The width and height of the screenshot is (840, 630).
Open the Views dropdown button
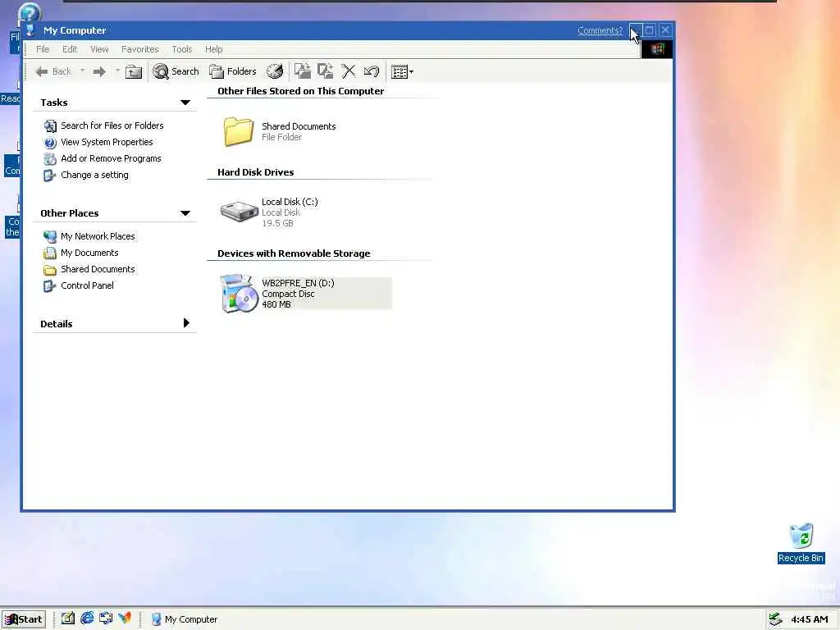402,71
